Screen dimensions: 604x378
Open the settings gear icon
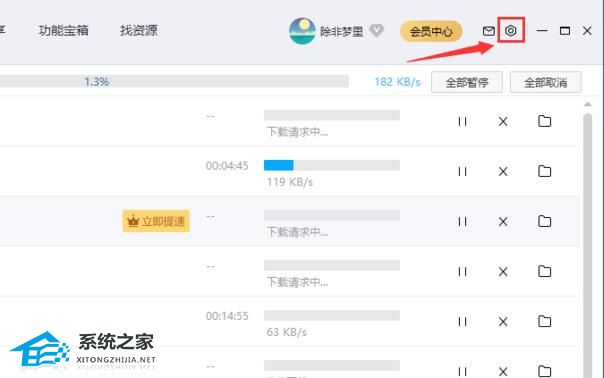[511, 30]
